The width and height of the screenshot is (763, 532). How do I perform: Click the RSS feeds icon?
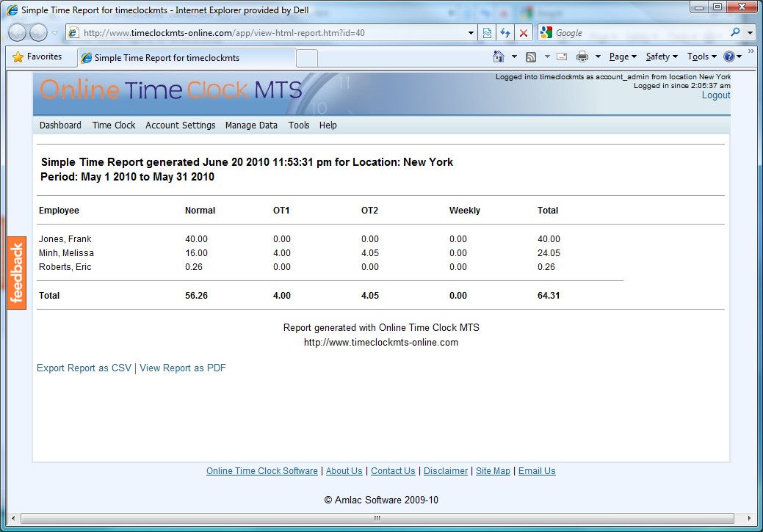point(531,57)
